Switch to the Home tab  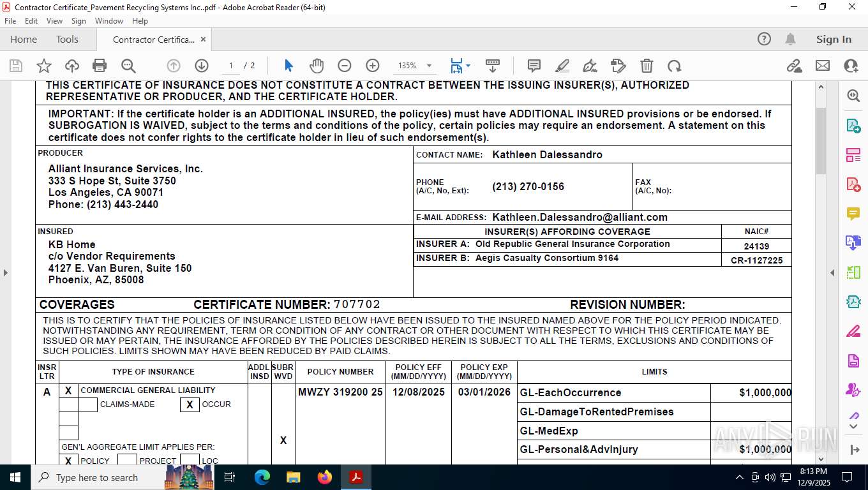coord(24,39)
